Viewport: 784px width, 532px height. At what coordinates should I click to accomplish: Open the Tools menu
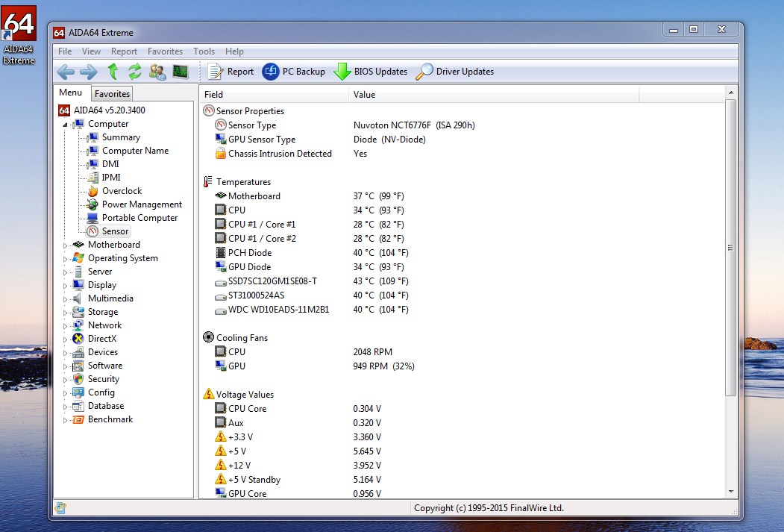[x=204, y=51]
